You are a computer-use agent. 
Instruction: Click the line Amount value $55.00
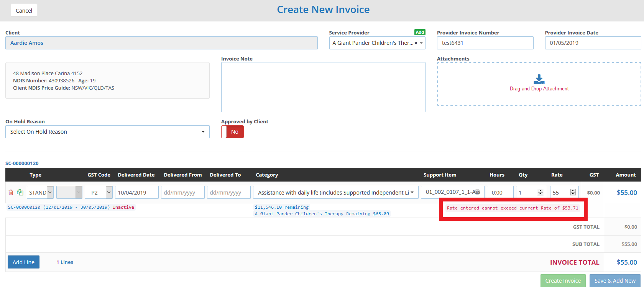pyautogui.click(x=627, y=193)
